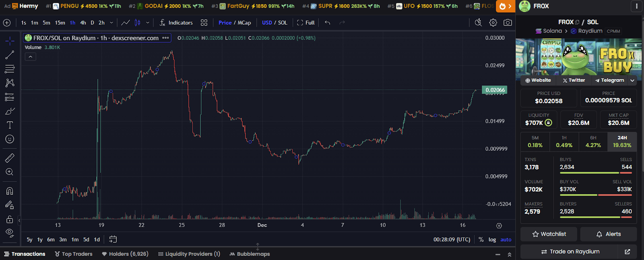Expand the bottom panel with double chevron
This screenshot has width=644, height=260.
coord(510,254)
